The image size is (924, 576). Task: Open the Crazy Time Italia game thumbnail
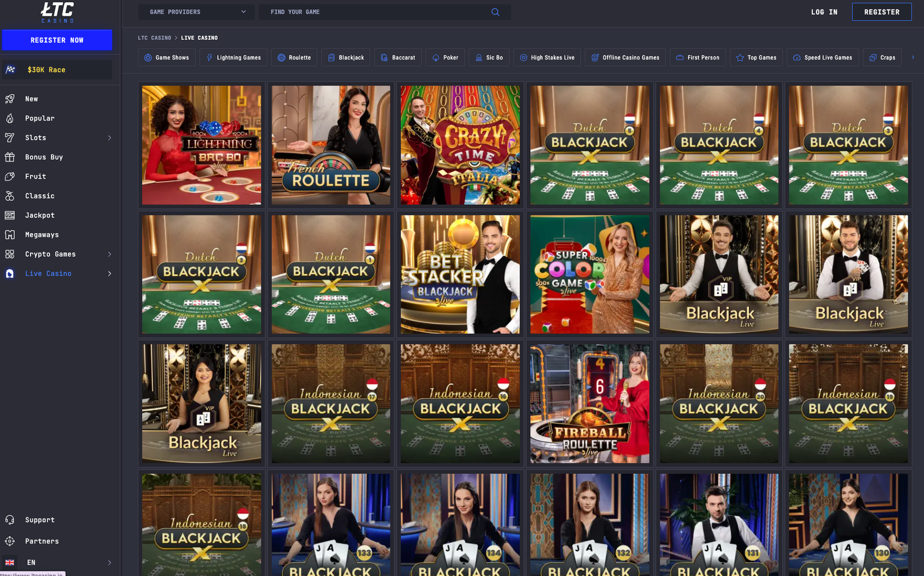460,145
